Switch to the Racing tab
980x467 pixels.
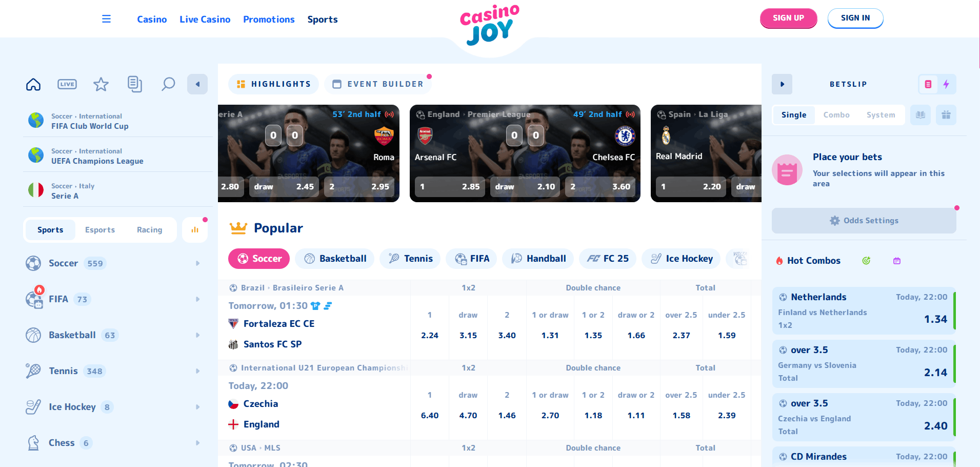pyautogui.click(x=149, y=230)
